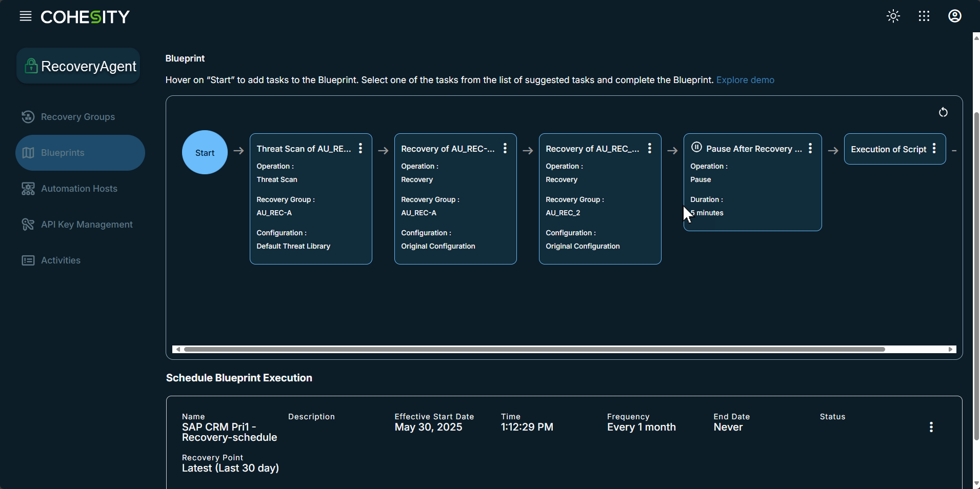
Task: Follow the Explore demo link
Action: (745, 80)
